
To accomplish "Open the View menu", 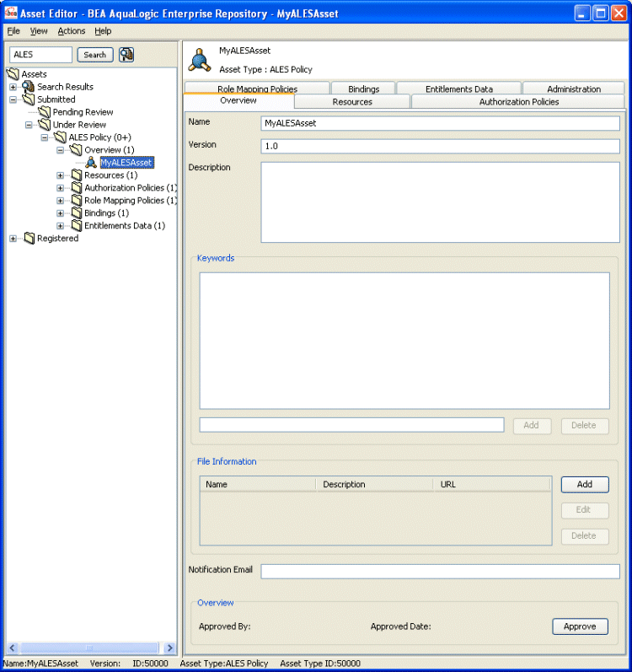I will coord(39,31).
